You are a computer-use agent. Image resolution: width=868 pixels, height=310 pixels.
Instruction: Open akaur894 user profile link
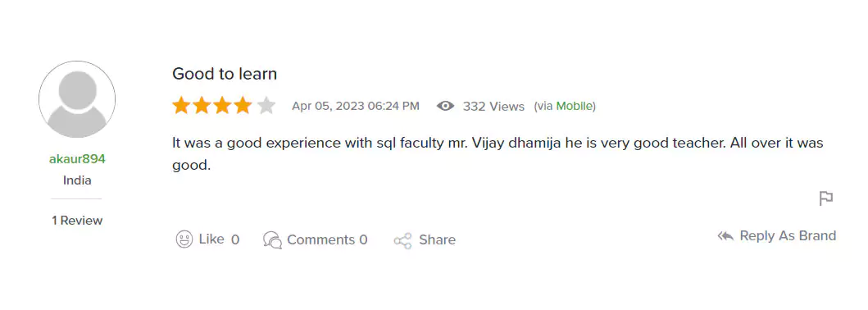pyautogui.click(x=77, y=159)
